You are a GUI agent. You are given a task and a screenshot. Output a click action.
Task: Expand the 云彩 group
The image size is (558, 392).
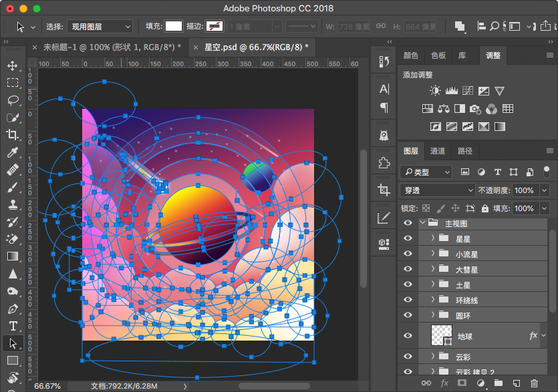433,356
